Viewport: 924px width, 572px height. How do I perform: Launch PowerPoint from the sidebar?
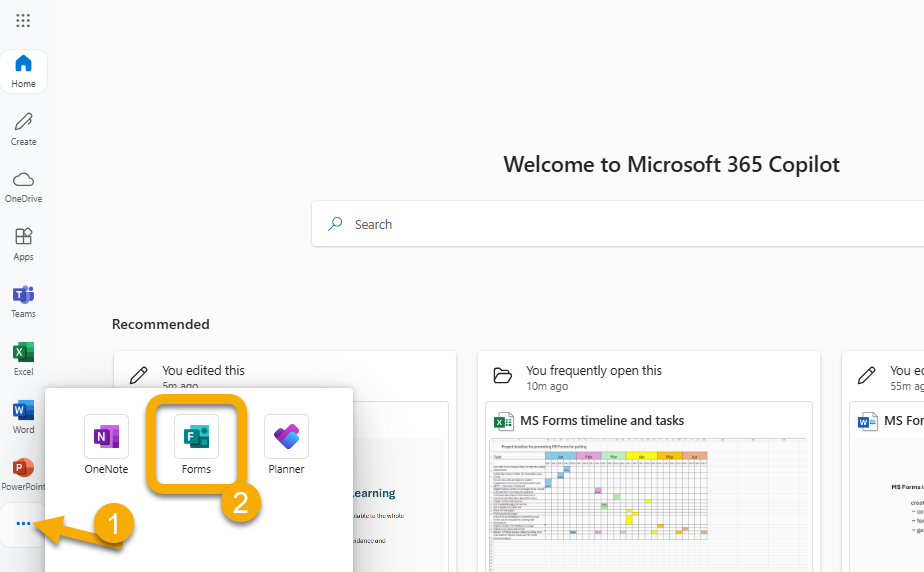click(23, 473)
